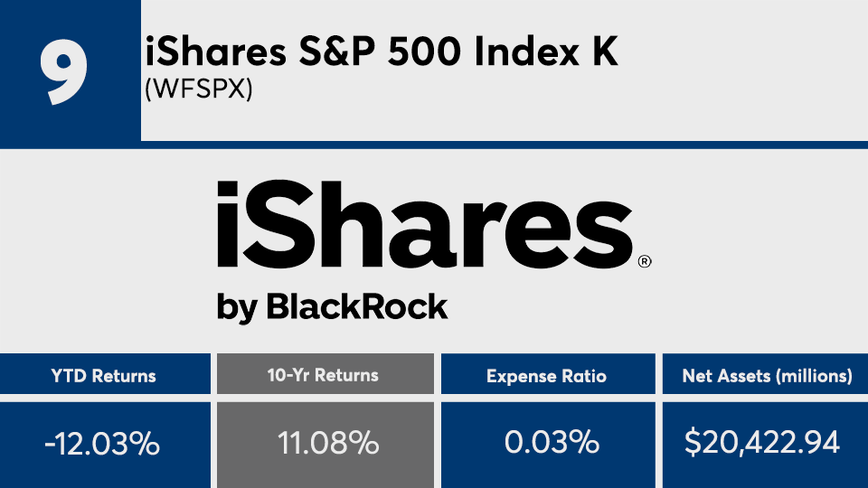
Task: Click the blue divider line beneath the title
Action: point(504,145)
